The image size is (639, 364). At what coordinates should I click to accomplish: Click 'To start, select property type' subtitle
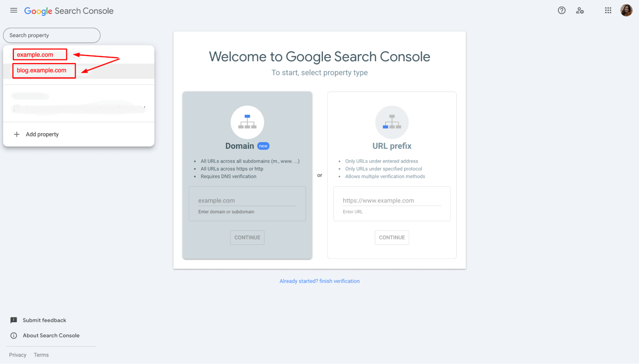[x=319, y=73]
